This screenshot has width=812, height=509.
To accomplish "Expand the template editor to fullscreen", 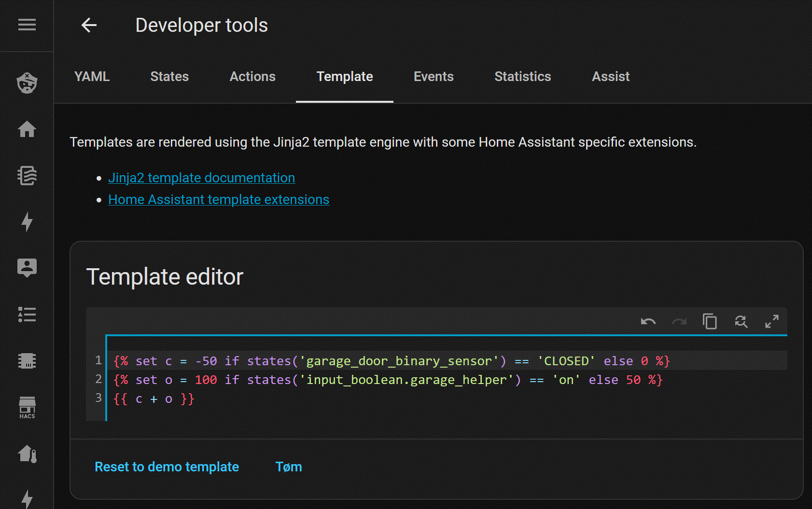I will [771, 321].
